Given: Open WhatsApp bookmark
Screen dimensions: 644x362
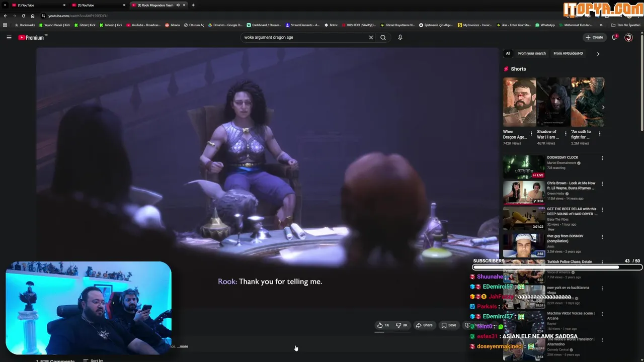Looking at the screenshot, I should pos(545,25).
